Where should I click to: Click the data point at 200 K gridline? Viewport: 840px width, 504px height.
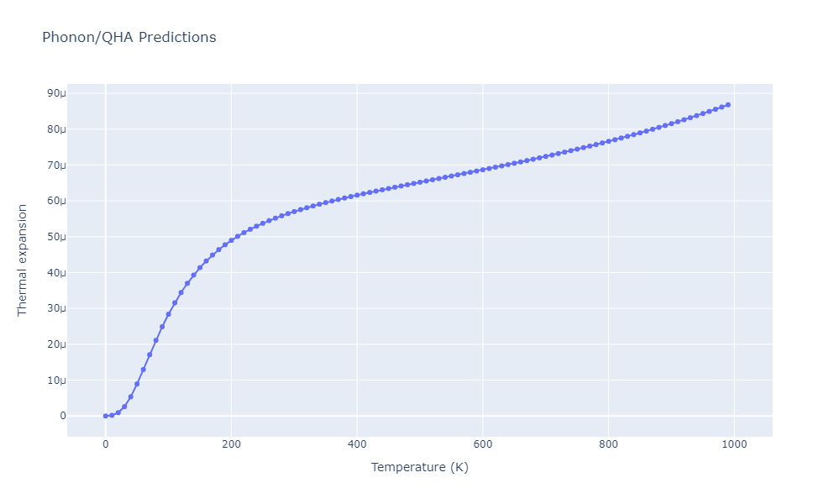[x=232, y=240]
